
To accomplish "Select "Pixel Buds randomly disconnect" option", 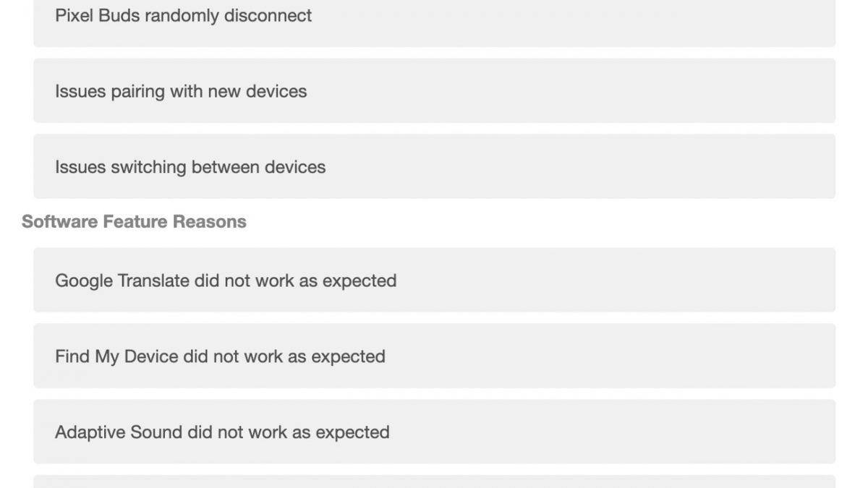I will click(x=434, y=17).
